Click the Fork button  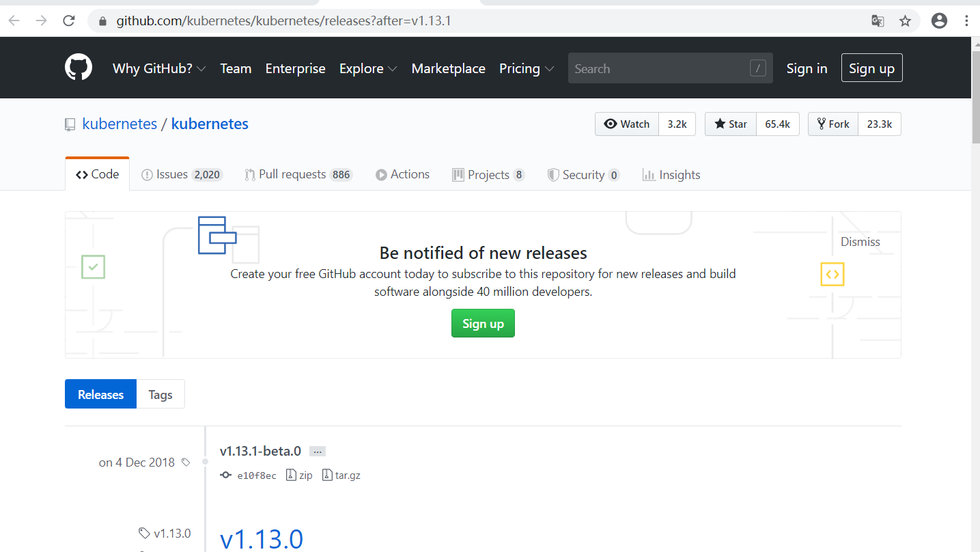(833, 124)
